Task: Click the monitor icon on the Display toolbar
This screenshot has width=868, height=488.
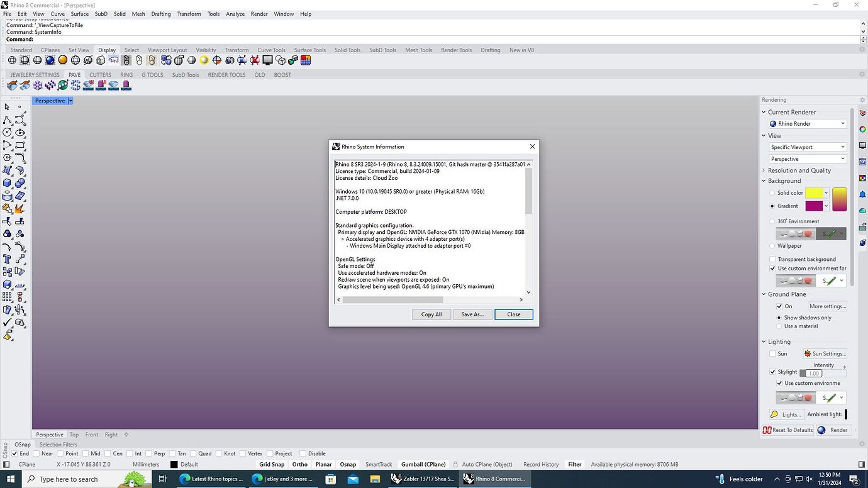Action: click(266, 60)
